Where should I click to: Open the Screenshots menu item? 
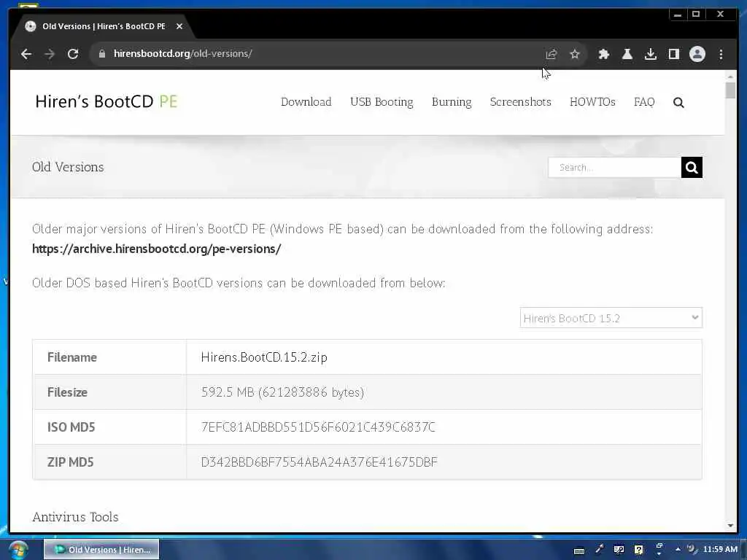coord(520,102)
